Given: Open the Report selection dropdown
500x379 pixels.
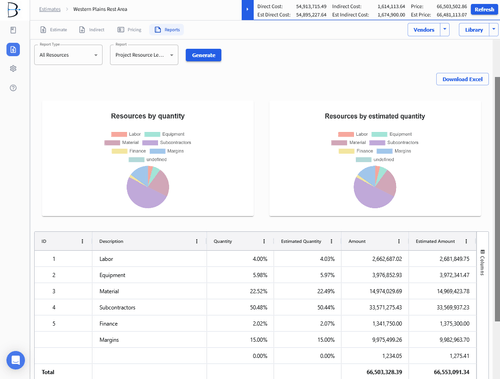Looking at the screenshot, I should (144, 55).
